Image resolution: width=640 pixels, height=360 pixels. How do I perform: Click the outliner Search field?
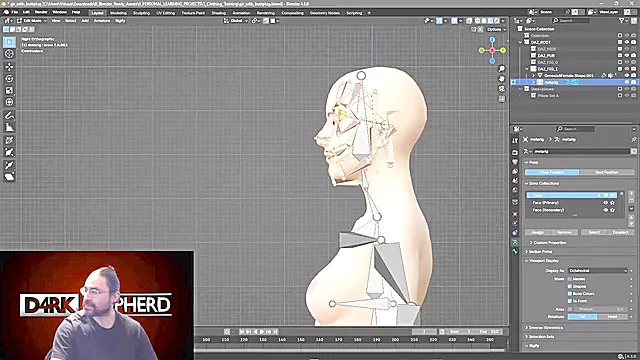pyautogui.click(x=571, y=20)
